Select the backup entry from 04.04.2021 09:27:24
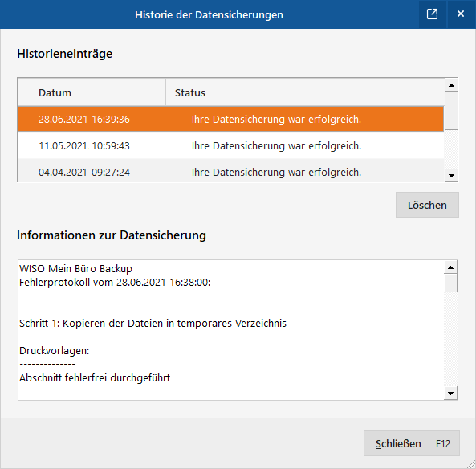Viewport: 476px width, 469px height. pos(230,171)
